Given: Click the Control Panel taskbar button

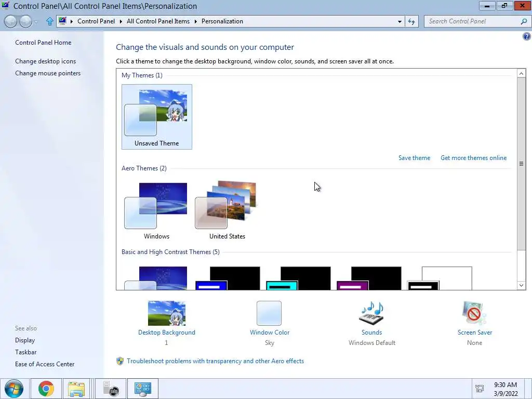Looking at the screenshot, I should [143, 389].
